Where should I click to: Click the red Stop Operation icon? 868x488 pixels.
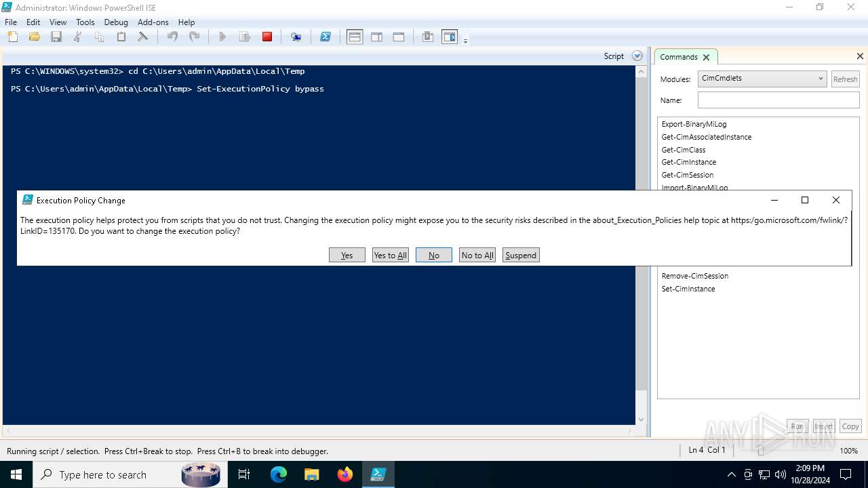point(267,37)
